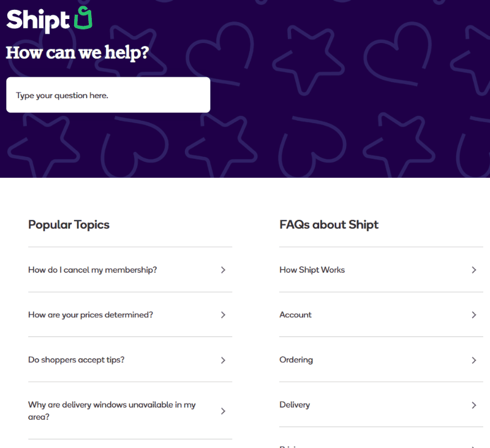Expand How Shipt Works chevron arrow
490x448 pixels.
(474, 270)
